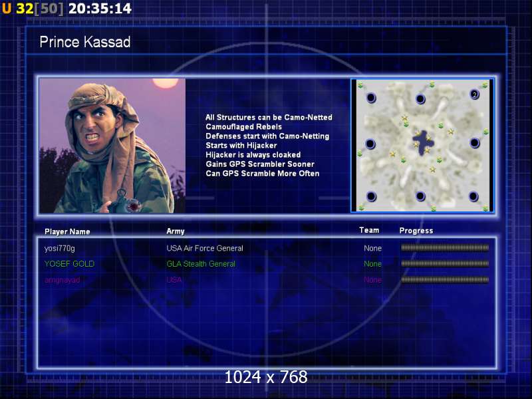Click the Progress column header
532x399 pixels.
pos(416,231)
